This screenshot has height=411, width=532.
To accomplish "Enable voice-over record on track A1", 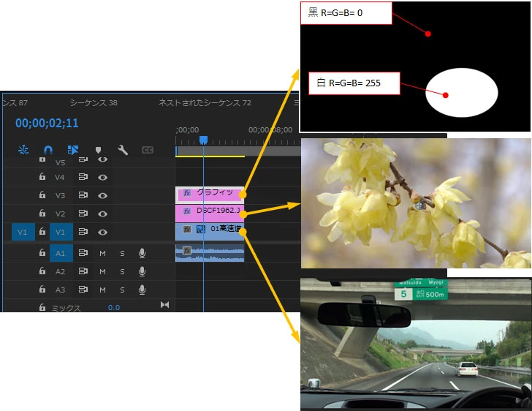I will 142,253.
